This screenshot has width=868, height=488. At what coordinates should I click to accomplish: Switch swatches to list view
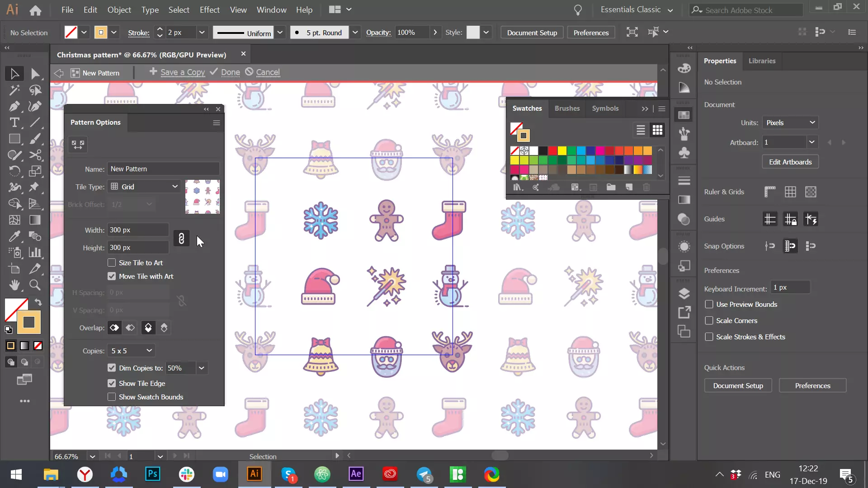[641, 130]
